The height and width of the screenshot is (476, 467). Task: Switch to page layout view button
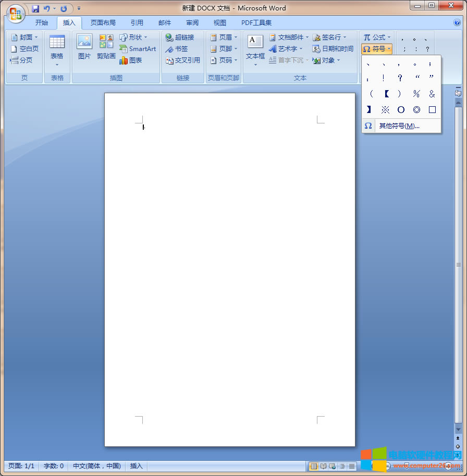314,466
